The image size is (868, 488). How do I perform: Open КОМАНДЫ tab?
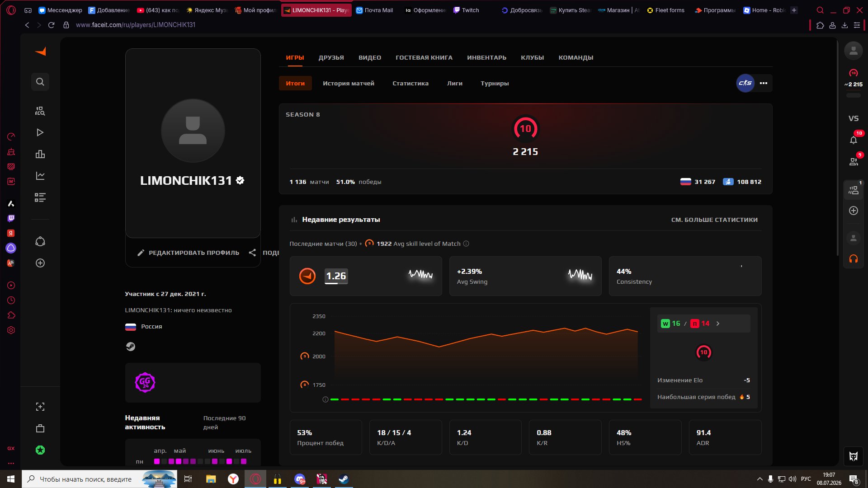576,58
